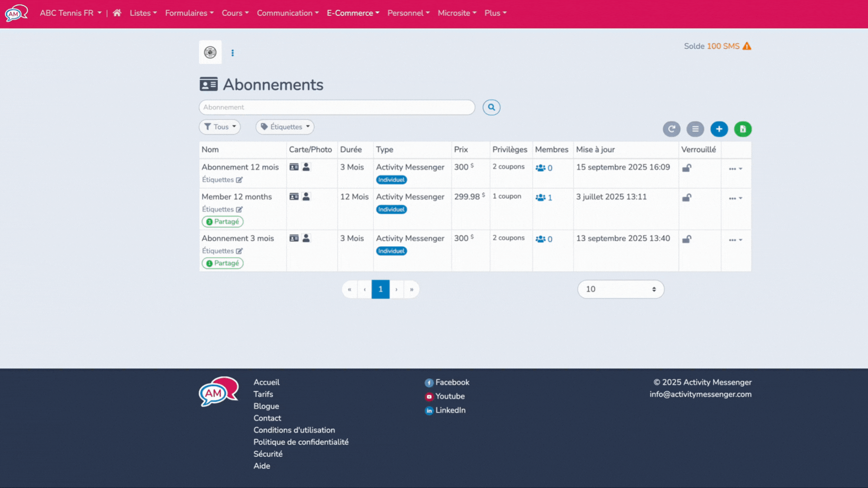Click the 100 SMS balance link

tap(723, 46)
